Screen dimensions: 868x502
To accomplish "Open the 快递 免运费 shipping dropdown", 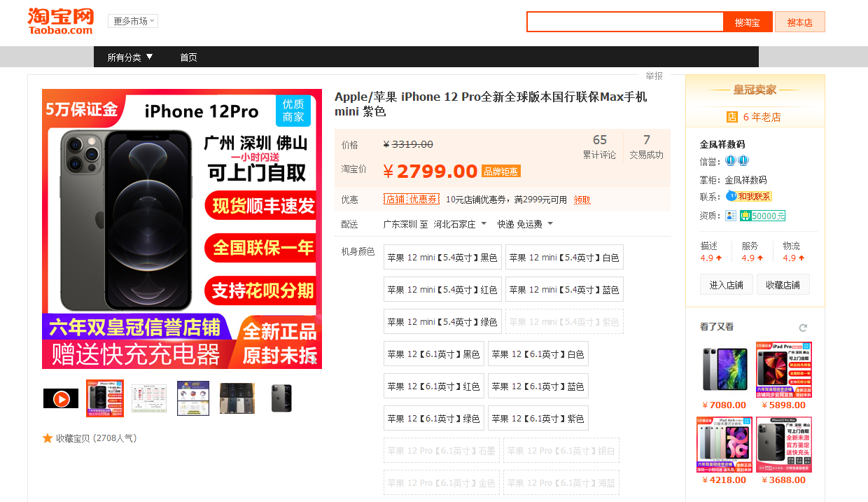I will [x=525, y=224].
